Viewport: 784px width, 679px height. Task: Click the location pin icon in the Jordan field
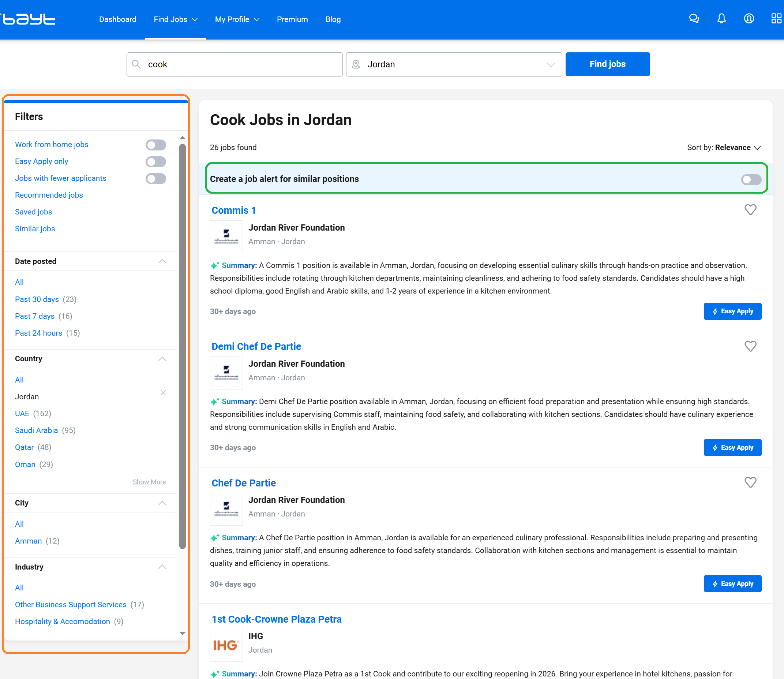pos(356,64)
